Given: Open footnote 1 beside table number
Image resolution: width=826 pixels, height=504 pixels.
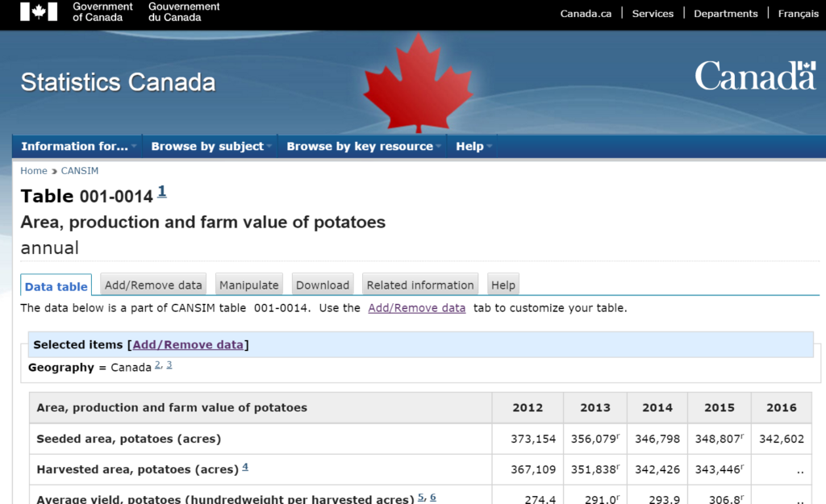Looking at the screenshot, I should tap(162, 191).
